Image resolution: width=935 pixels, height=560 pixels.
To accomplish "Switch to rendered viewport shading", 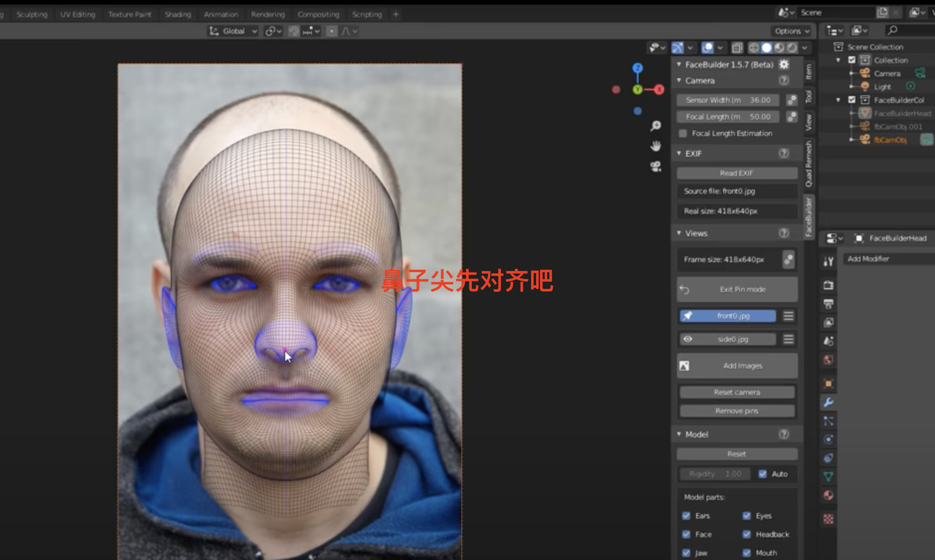I will [792, 48].
